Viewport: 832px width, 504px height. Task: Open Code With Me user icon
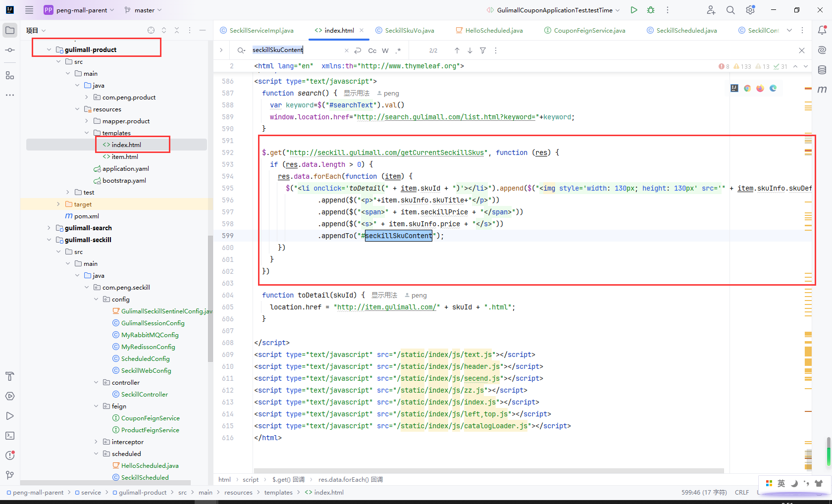pyautogui.click(x=711, y=10)
